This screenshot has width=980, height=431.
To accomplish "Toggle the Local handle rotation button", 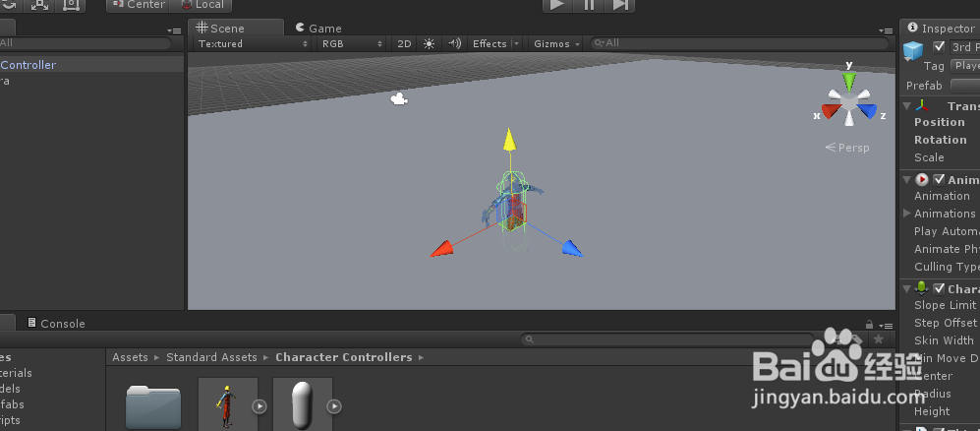I will tap(202, 4).
